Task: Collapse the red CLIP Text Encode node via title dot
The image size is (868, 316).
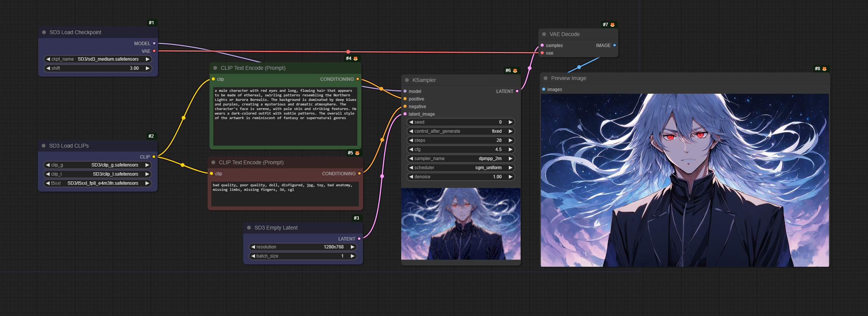Action: click(213, 162)
